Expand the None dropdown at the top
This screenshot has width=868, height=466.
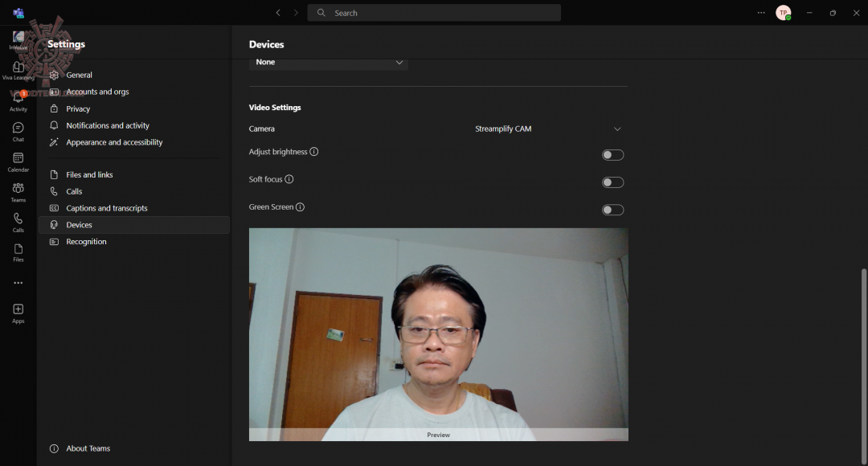point(328,62)
